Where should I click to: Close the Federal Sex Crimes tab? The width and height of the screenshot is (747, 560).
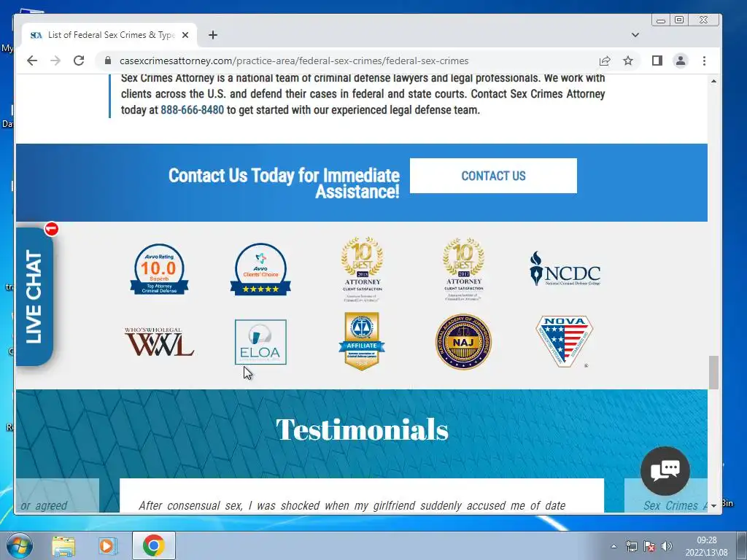point(185,35)
